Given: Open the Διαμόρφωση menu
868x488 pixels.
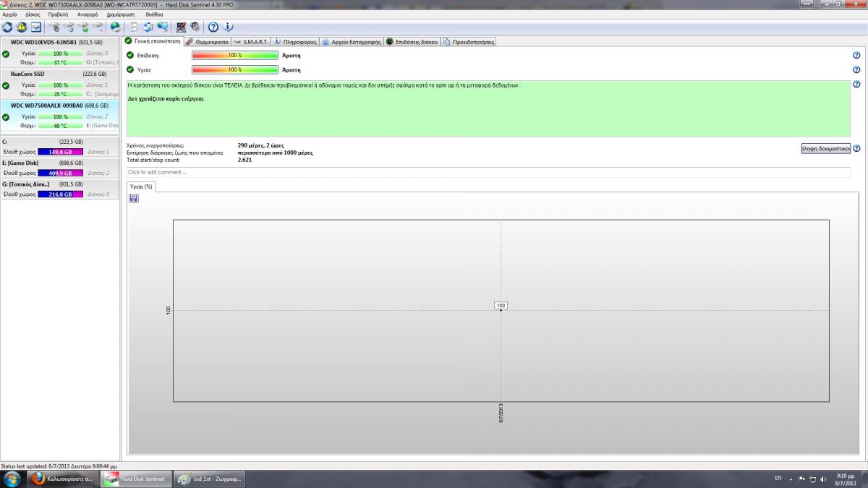Looking at the screenshot, I should pyautogui.click(x=120, y=14).
